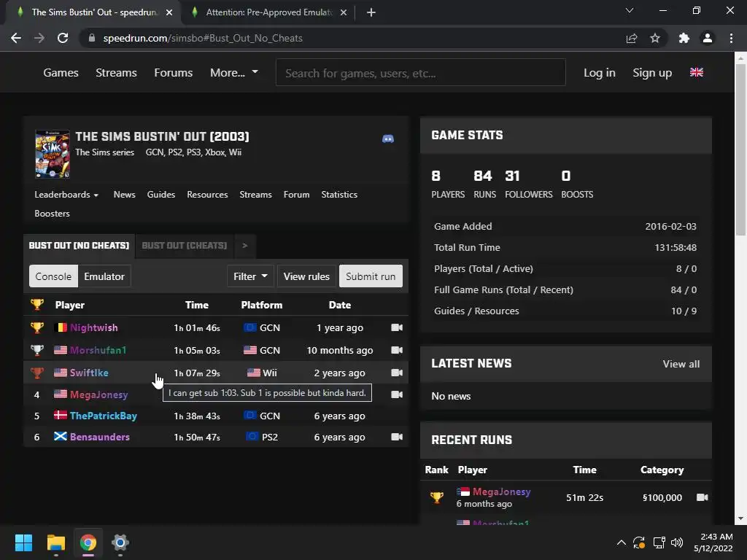Click Sign up
747x560 pixels.
[x=652, y=72]
